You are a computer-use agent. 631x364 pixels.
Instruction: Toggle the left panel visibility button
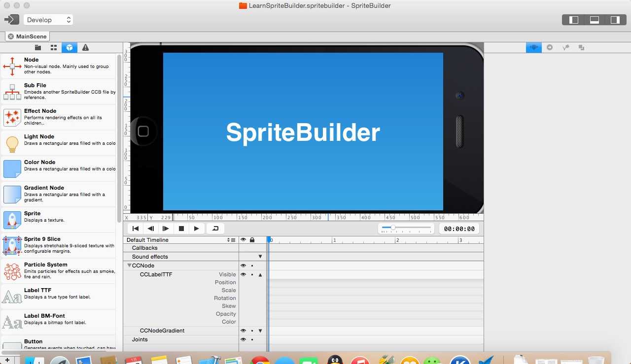point(574,20)
